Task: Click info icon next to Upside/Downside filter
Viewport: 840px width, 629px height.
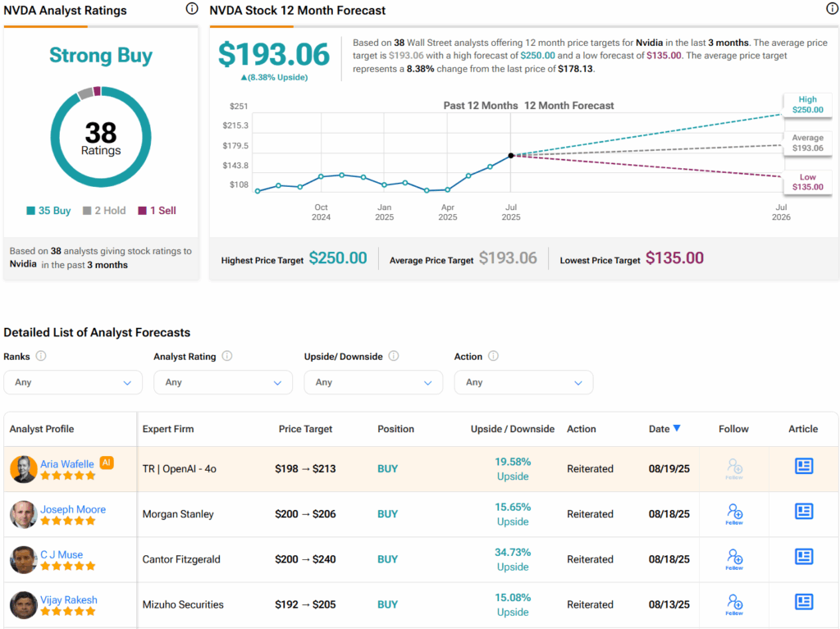Action: 394,357
